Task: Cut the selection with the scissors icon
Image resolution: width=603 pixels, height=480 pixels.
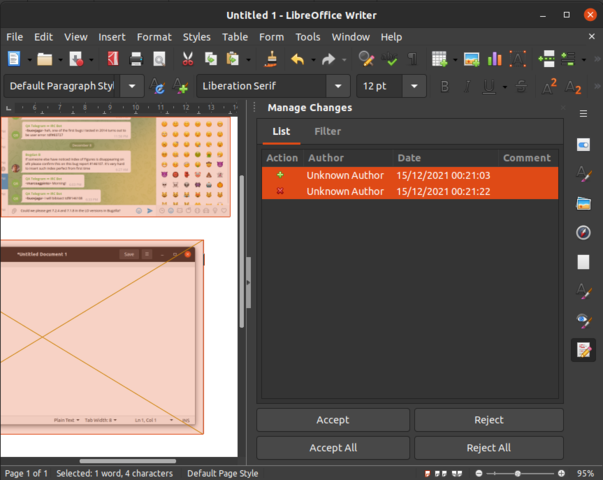Action: click(x=188, y=59)
